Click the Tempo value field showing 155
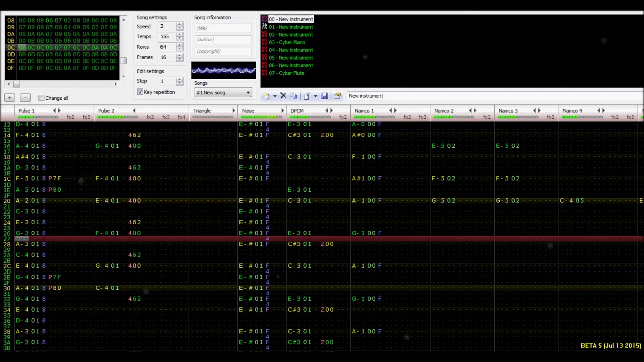 (x=167, y=37)
